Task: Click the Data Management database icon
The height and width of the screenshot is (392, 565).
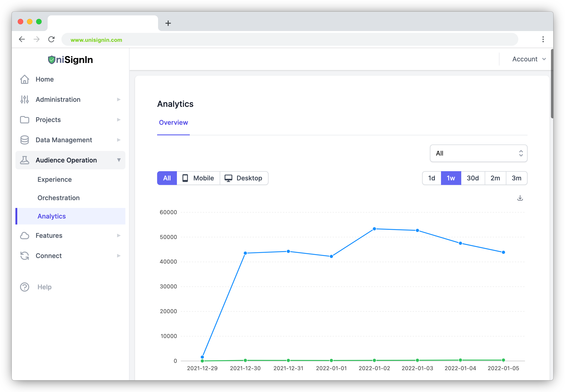Action: (x=25, y=140)
